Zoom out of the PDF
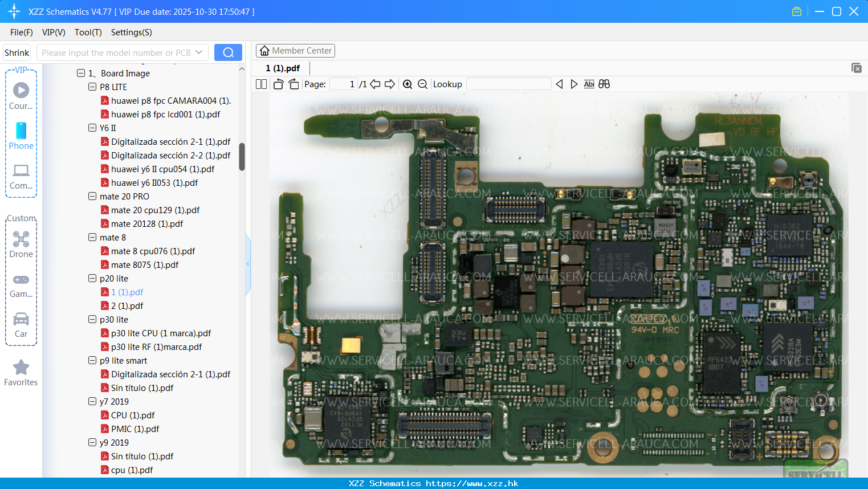The width and height of the screenshot is (868, 489). pos(422,84)
